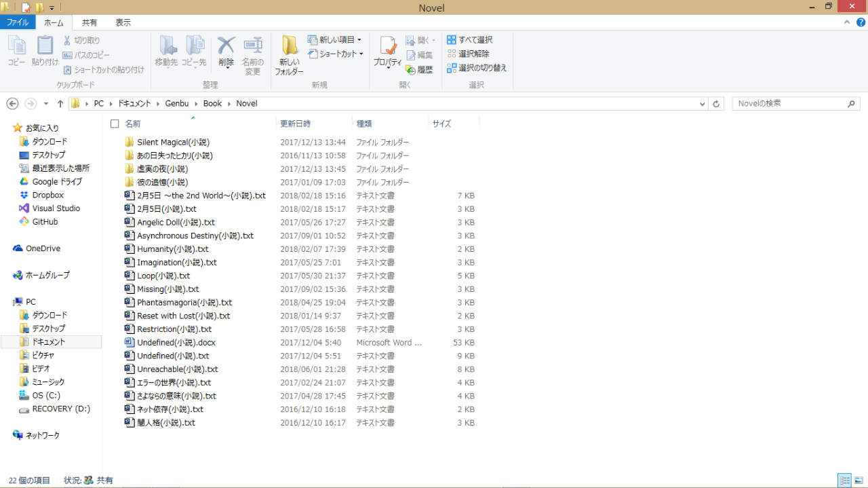The width and height of the screenshot is (868, 488).
Task: Click the File (ファイル) menu
Action: [18, 22]
